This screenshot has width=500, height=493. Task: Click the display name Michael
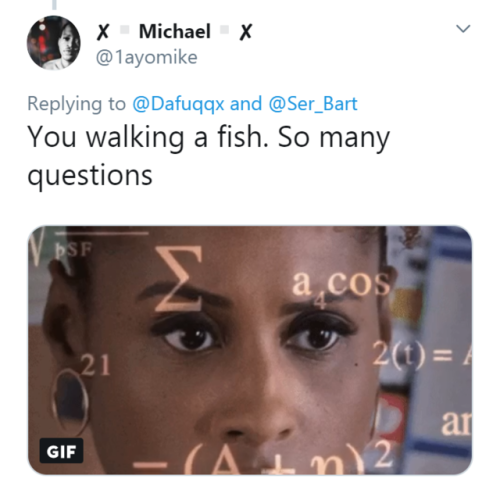point(175,32)
